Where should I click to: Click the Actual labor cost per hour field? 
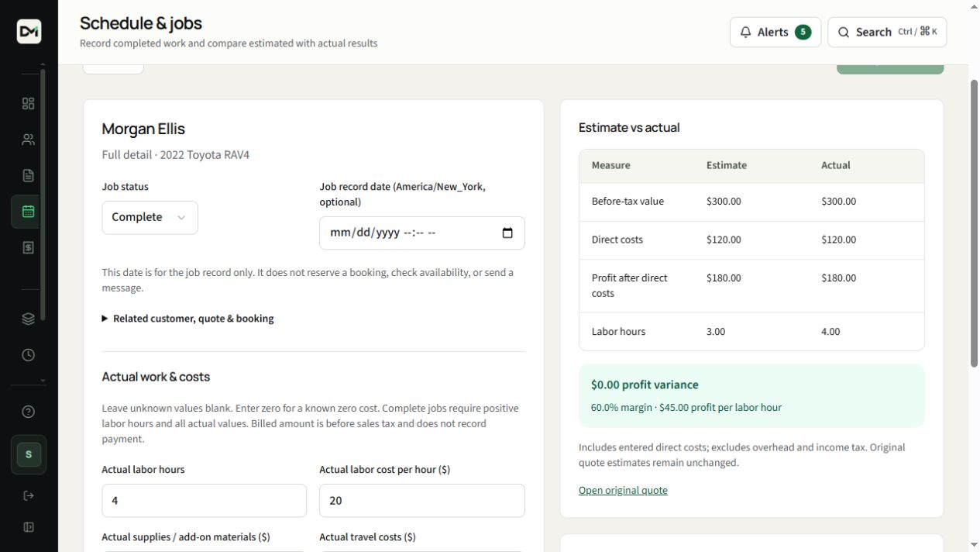(x=422, y=501)
